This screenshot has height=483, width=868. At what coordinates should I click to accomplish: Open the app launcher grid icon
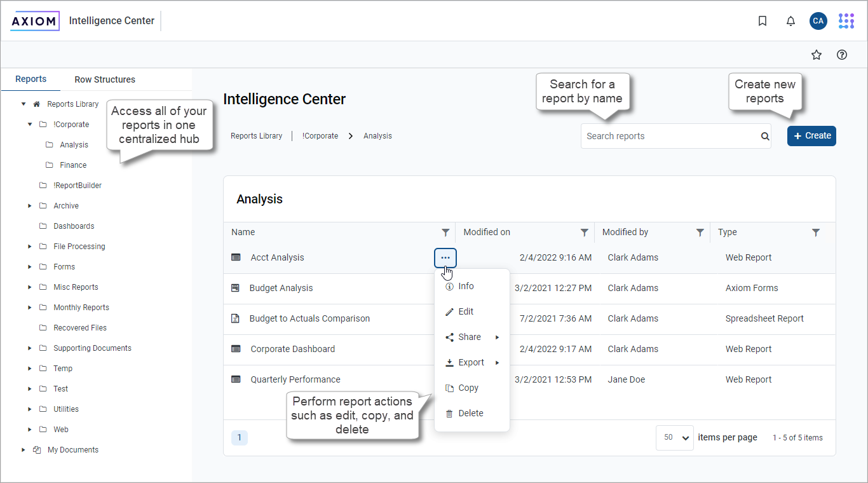click(846, 21)
